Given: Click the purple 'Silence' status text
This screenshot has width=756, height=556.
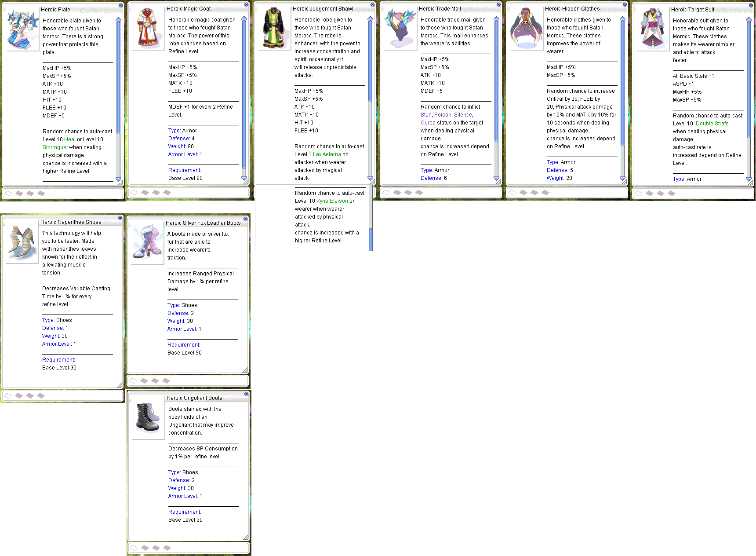Looking at the screenshot, I should click(463, 115).
